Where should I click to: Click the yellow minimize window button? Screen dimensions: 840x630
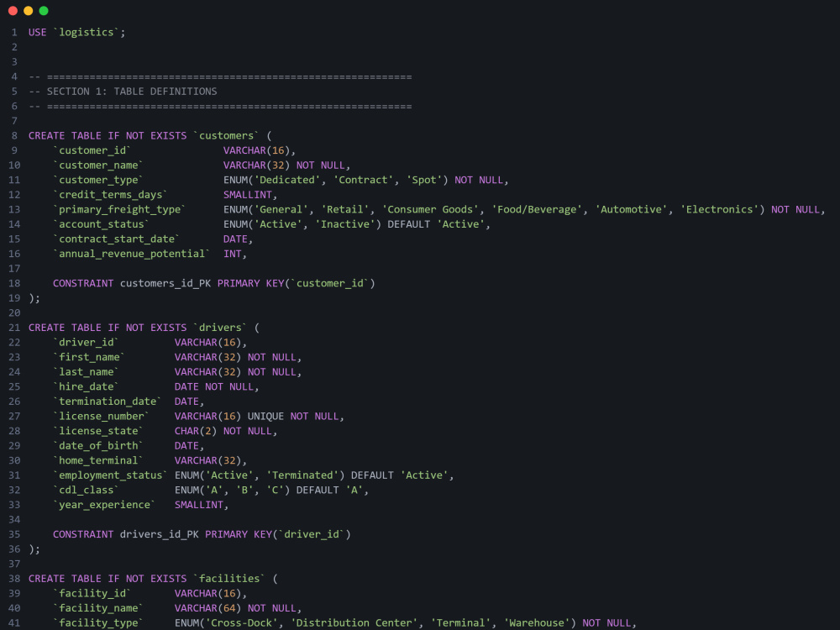[29, 11]
